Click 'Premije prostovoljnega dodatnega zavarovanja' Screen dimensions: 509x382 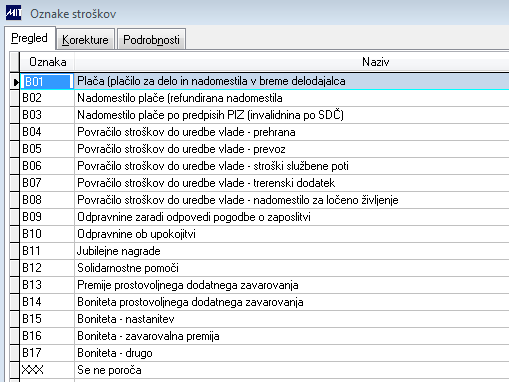188,285
